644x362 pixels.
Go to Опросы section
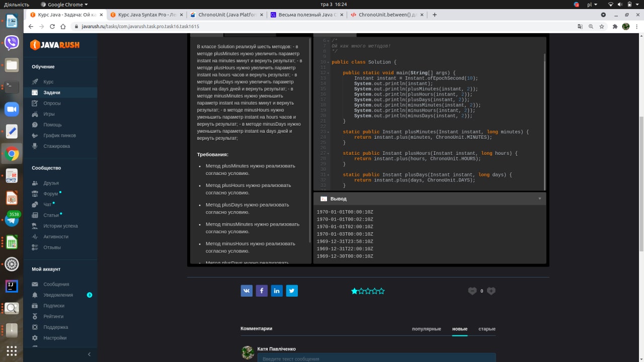coord(52,103)
